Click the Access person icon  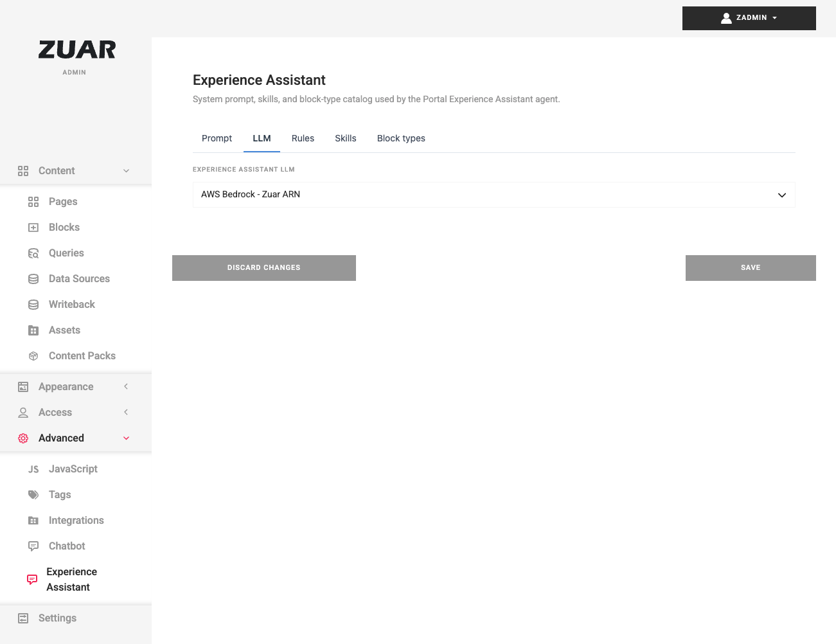[x=23, y=413]
